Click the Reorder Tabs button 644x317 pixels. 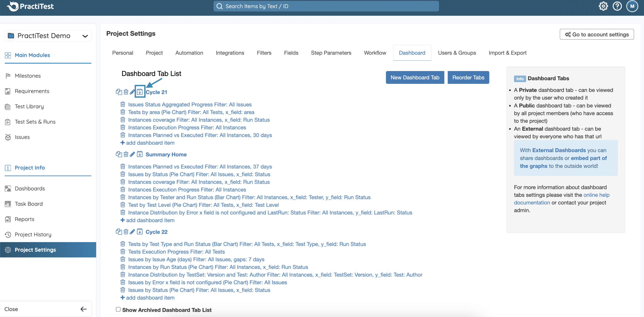click(x=468, y=77)
